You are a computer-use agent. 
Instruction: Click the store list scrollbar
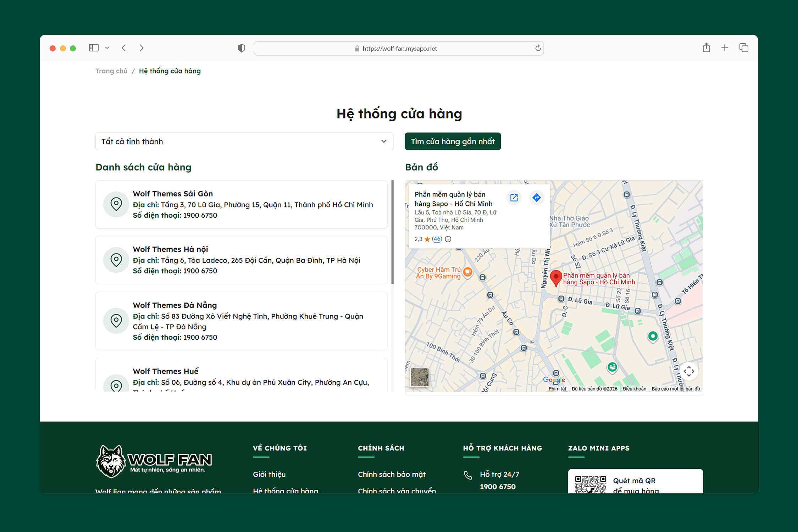click(393, 232)
